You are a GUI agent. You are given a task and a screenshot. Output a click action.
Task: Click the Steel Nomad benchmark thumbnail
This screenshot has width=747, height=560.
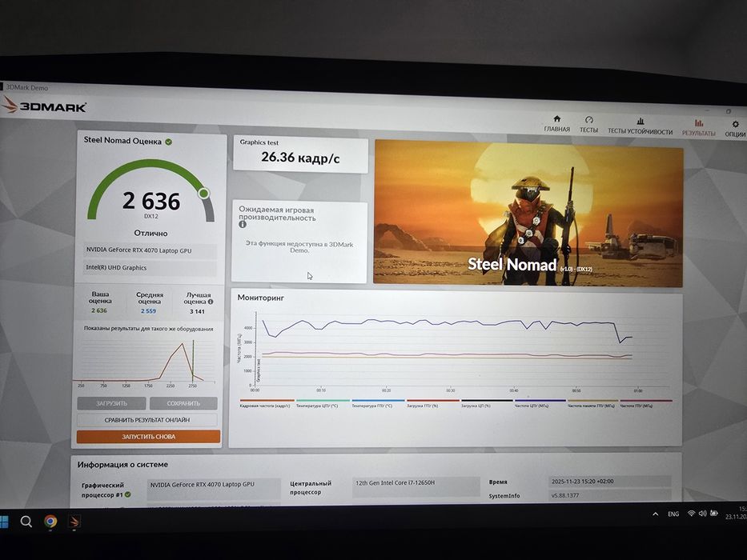coord(528,214)
